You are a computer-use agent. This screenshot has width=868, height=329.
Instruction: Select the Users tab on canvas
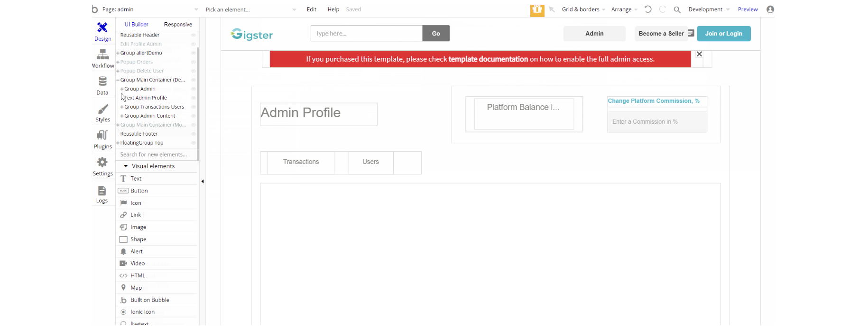pos(370,162)
